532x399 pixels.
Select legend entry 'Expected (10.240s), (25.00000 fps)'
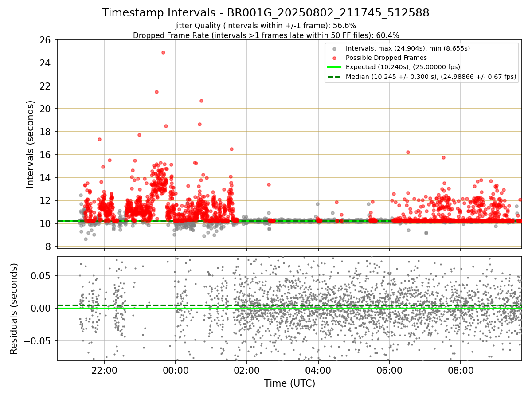point(403,67)
